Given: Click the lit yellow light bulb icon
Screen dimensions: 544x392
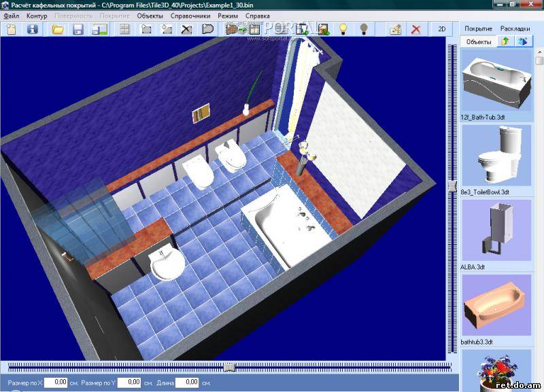Looking at the screenshot, I should 343,29.
